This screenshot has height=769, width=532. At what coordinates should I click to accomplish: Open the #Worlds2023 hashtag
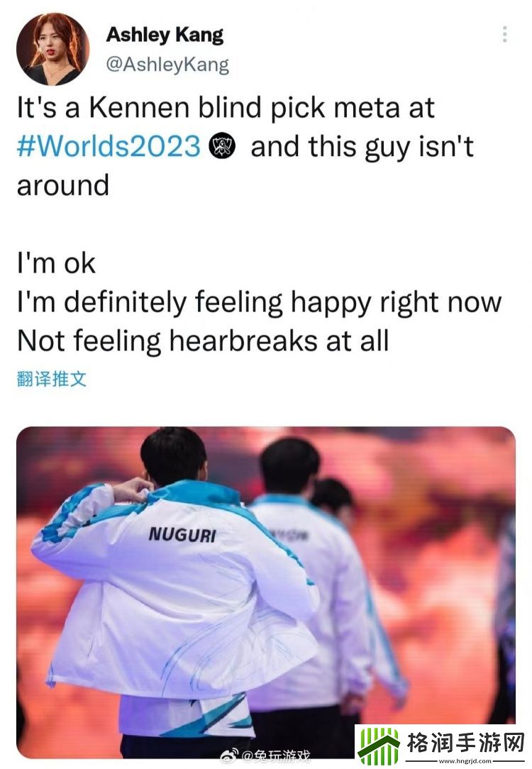(x=109, y=146)
